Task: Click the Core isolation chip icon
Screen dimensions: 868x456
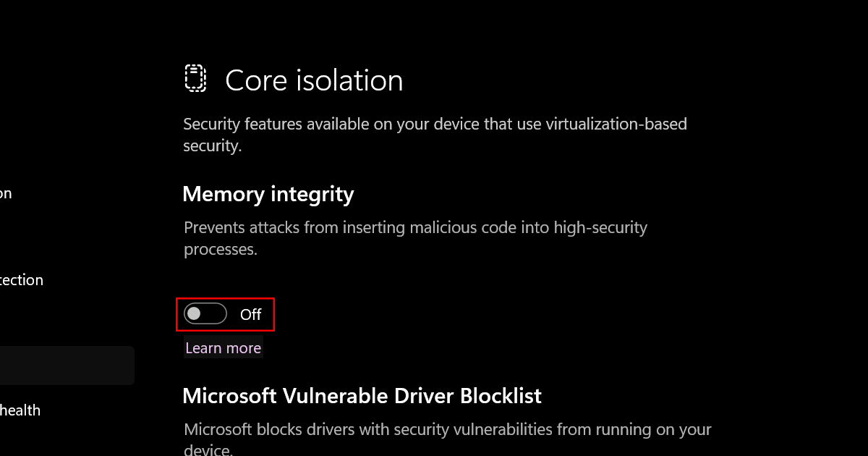Action: [195, 79]
